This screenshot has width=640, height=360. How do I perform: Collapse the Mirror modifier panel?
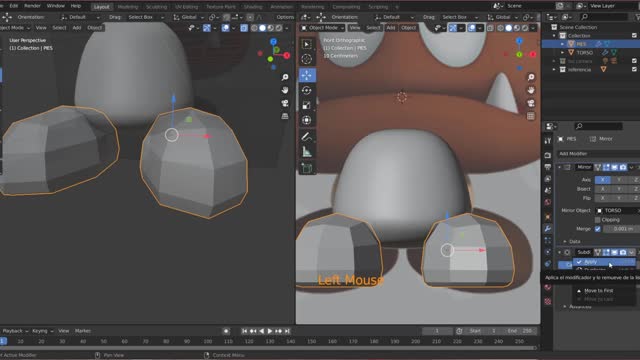tap(560, 167)
